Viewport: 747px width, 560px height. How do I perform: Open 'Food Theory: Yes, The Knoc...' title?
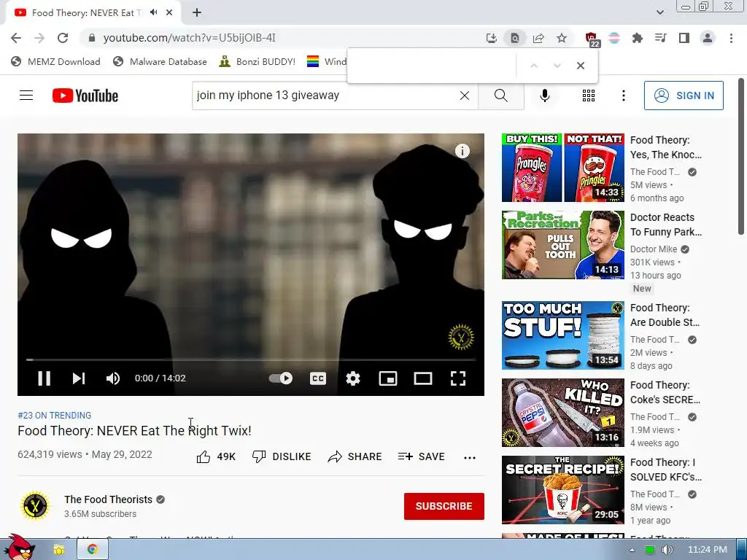[666, 147]
